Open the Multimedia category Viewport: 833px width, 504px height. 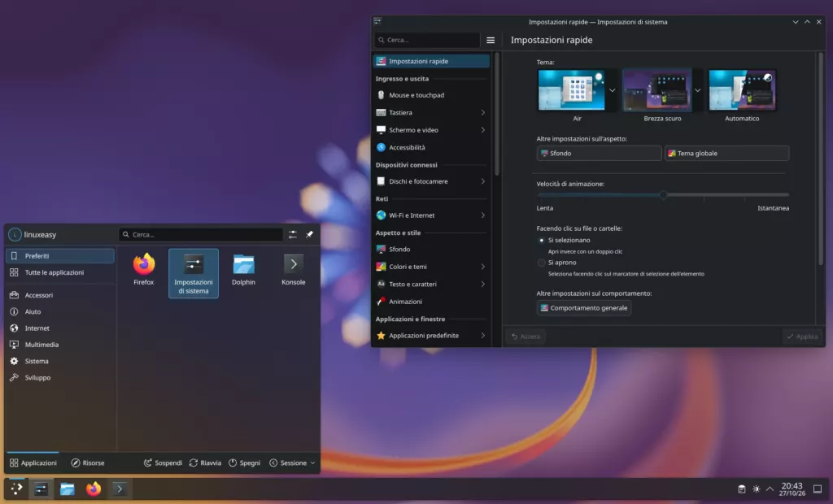pos(60,344)
